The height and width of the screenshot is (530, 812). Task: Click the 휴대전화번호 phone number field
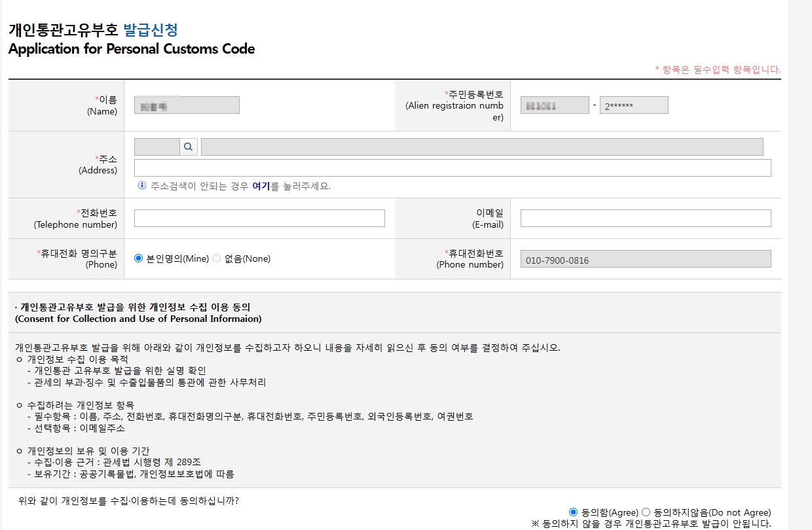pos(644,258)
